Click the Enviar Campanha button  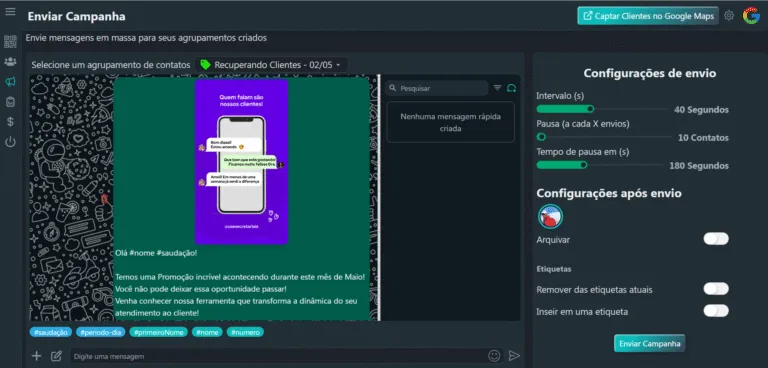click(649, 343)
